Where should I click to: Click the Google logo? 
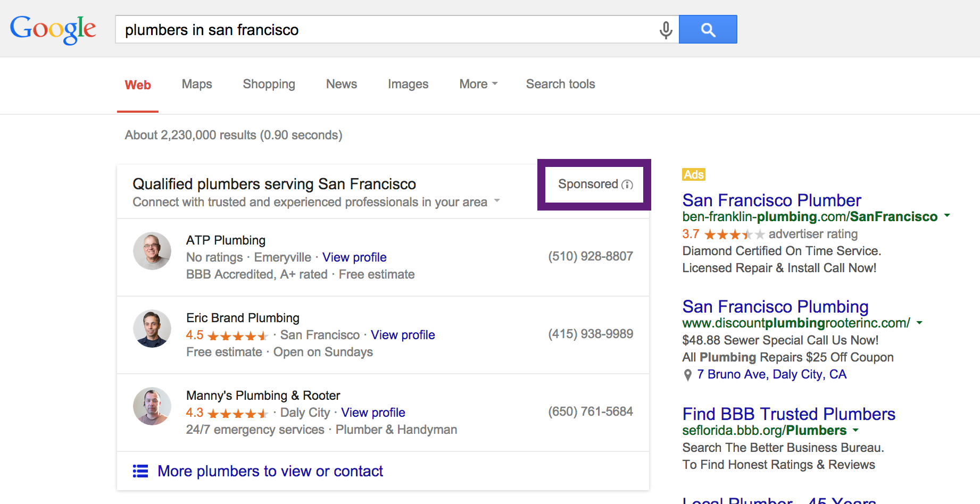pos(53,29)
